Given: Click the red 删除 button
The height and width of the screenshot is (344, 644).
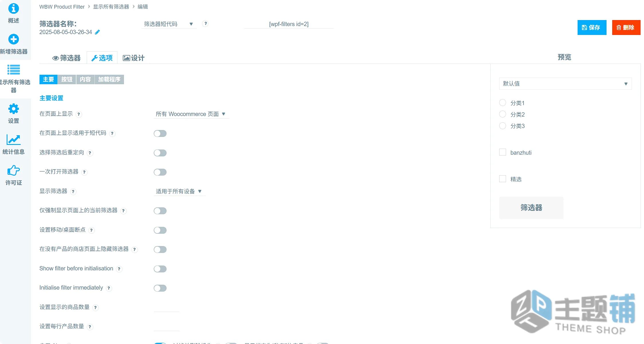Looking at the screenshot, I should pyautogui.click(x=626, y=27).
